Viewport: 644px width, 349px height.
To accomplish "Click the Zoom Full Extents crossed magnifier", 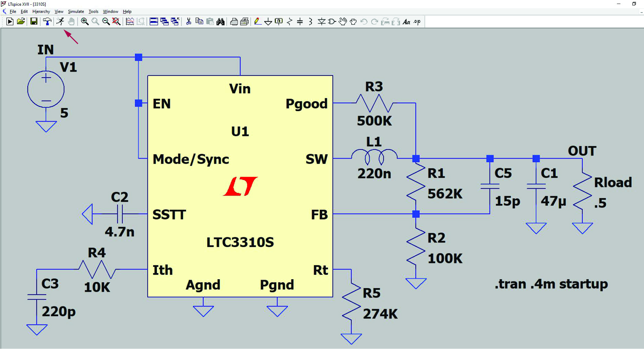I will [x=116, y=21].
